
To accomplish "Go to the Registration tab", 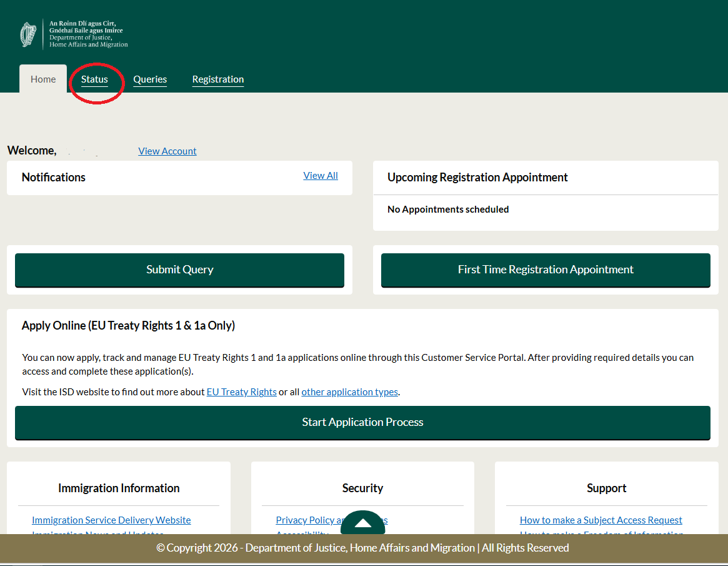I will pos(217,79).
